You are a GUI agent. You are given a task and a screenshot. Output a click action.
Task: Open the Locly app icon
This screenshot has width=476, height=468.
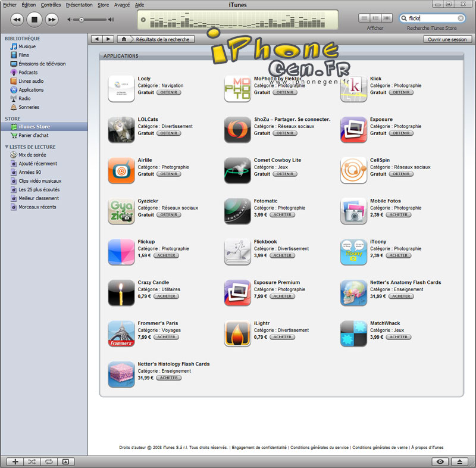tap(121, 89)
